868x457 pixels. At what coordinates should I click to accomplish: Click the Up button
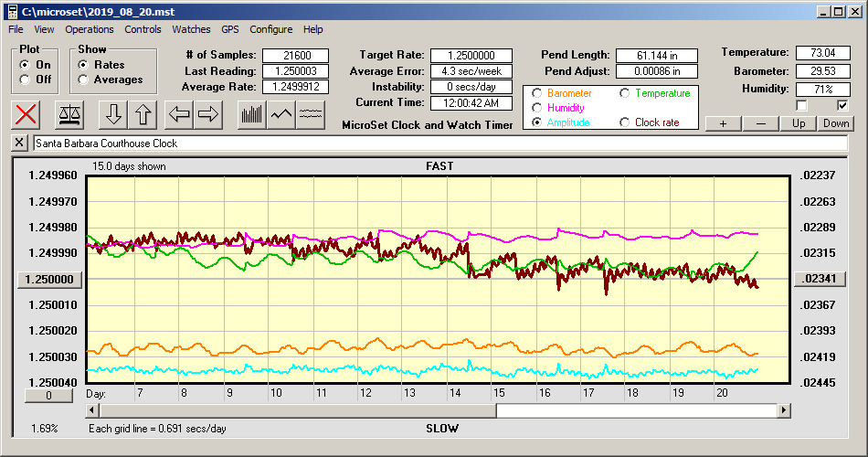(x=799, y=123)
